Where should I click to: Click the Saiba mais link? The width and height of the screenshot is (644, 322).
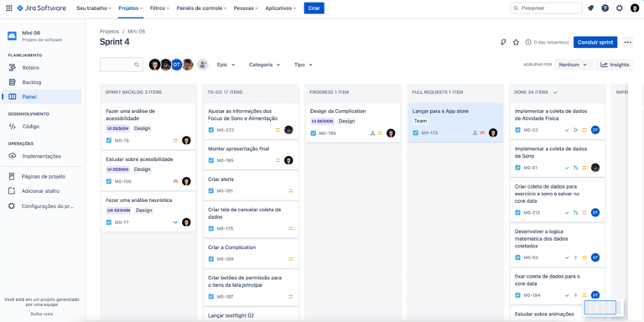click(41, 314)
